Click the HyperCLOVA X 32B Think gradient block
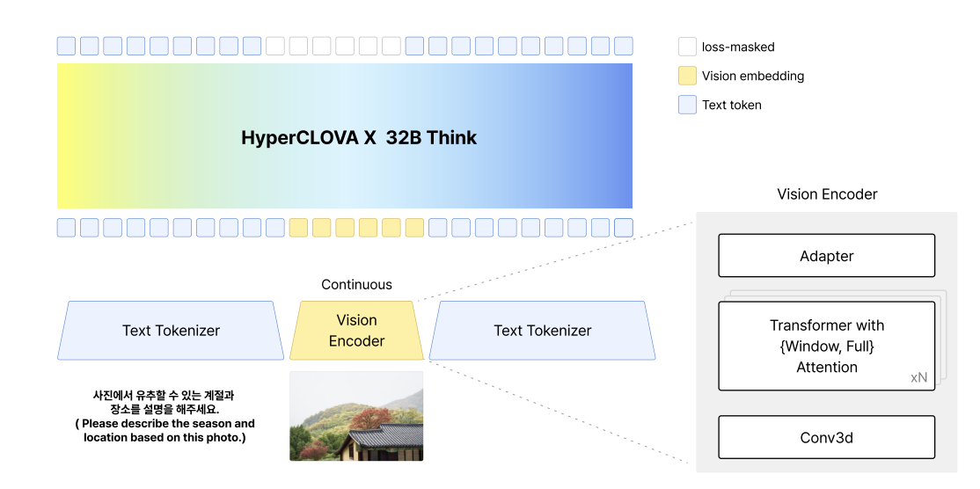Screen dimensions: 980x489 pos(344,135)
